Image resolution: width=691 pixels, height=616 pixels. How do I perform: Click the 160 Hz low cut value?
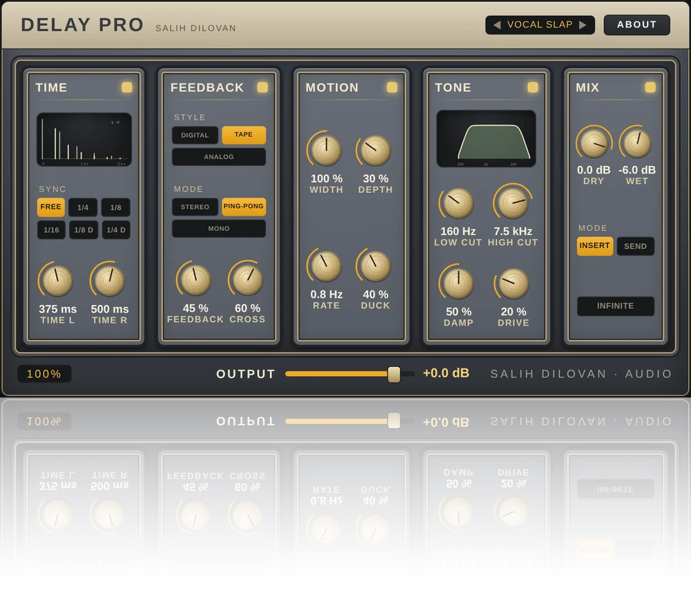click(x=458, y=231)
